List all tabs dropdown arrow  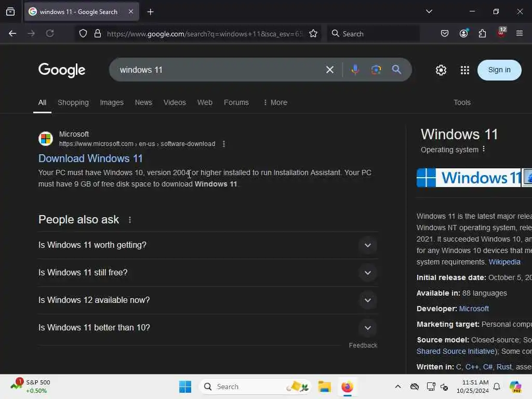pos(429,11)
